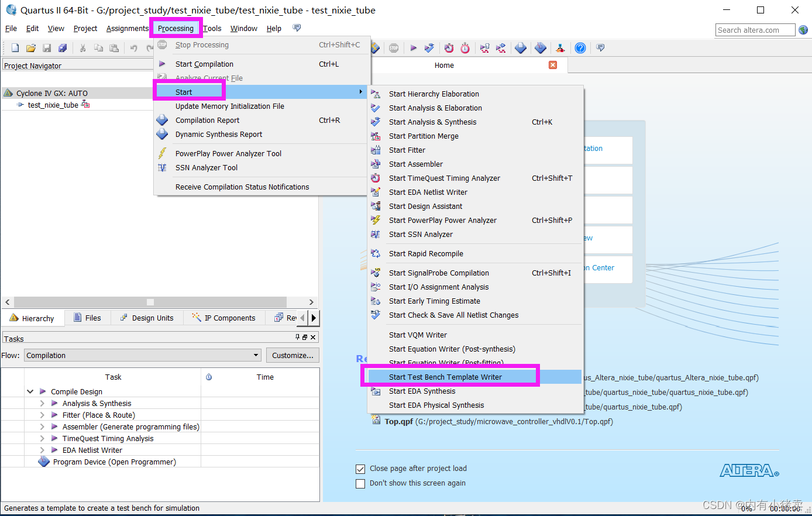Open the File menu

point(11,28)
